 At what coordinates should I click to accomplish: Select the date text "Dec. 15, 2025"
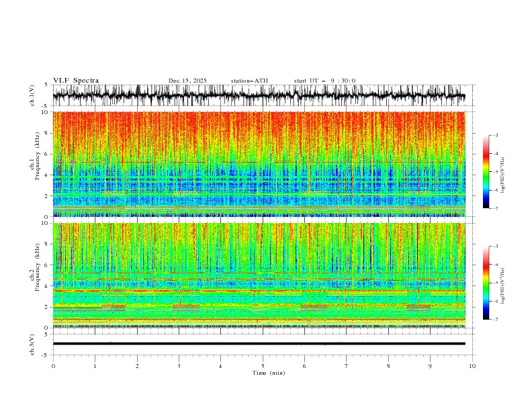187,81
